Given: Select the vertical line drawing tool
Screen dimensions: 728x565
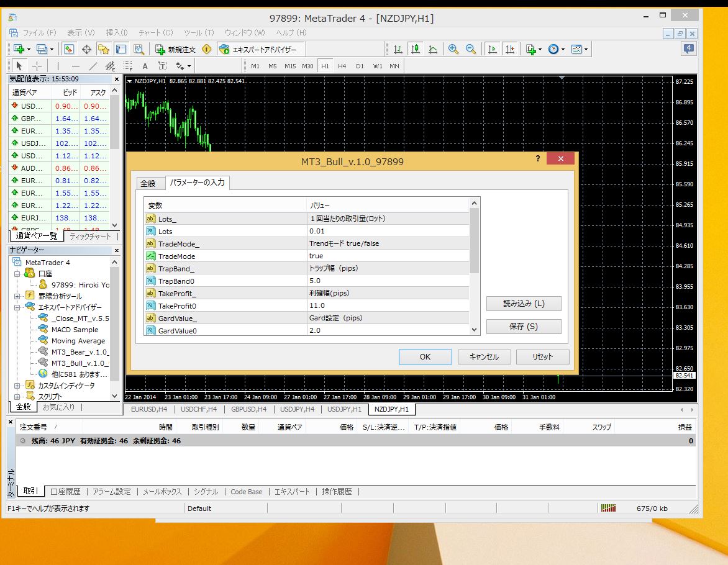Looking at the screenshot, I should tap(58, 66).
